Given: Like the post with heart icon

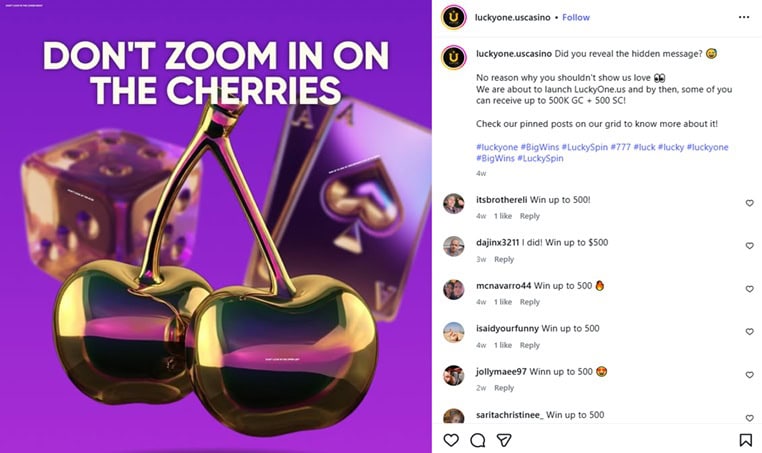Looking at the screenshot, I should point(451,439).
